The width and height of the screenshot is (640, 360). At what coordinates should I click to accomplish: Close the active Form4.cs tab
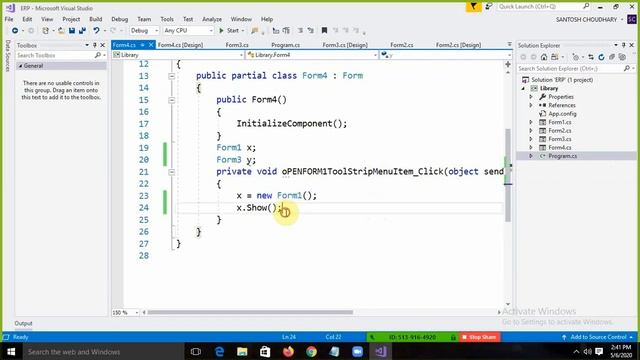pos(151,45)
